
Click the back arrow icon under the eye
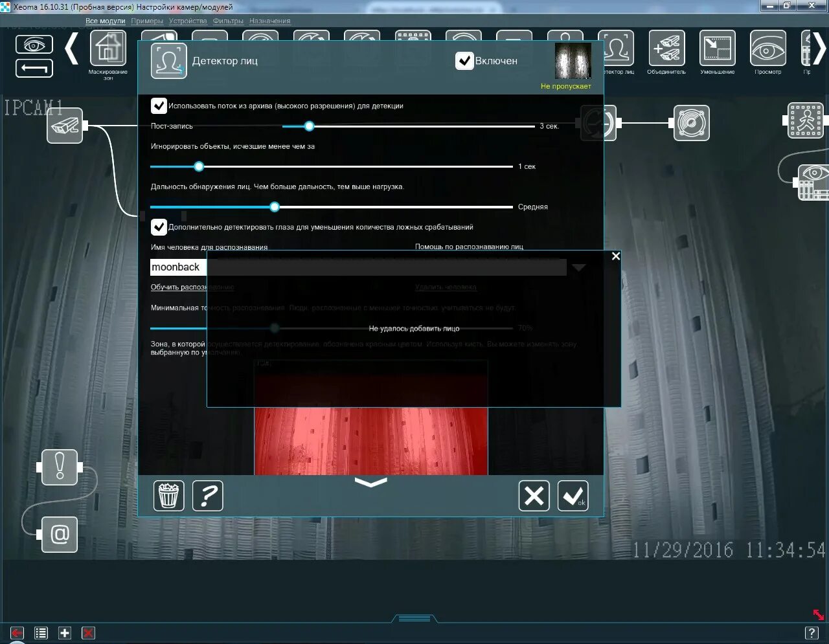[x=34, y=67]
